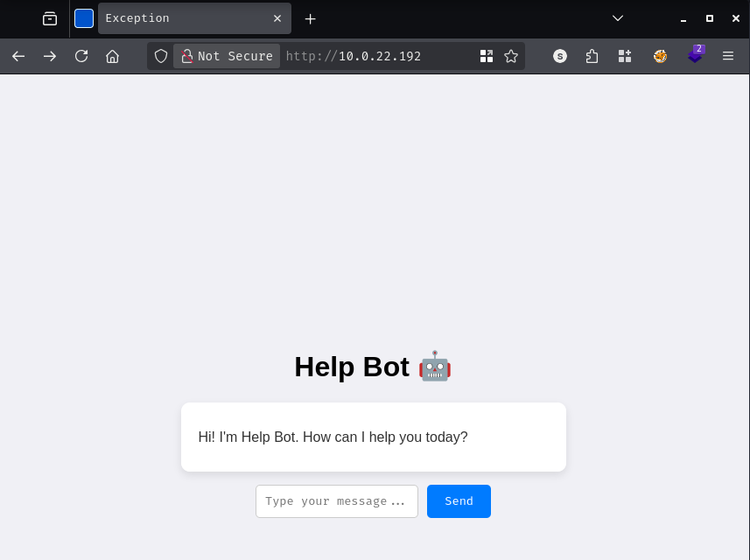Viewport: 750px width, 560px height.
Task: Show site info via Not Secure badge
Action: [227, 56]
